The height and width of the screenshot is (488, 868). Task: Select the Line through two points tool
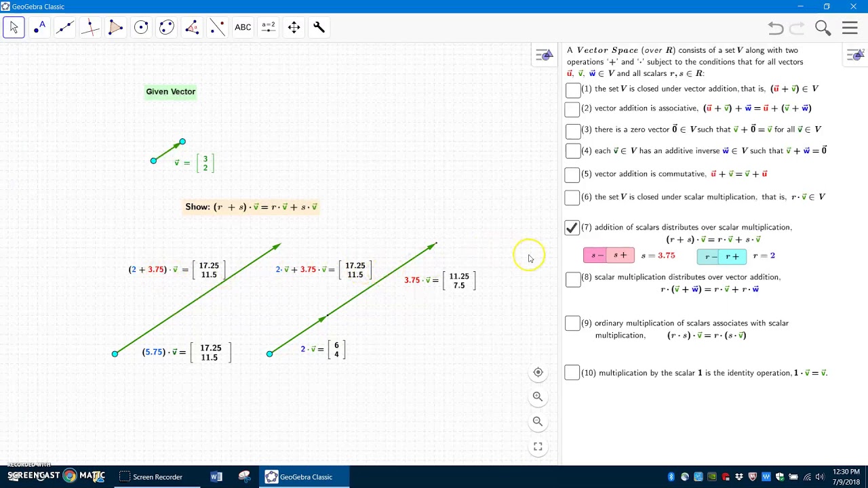[65, 27]
